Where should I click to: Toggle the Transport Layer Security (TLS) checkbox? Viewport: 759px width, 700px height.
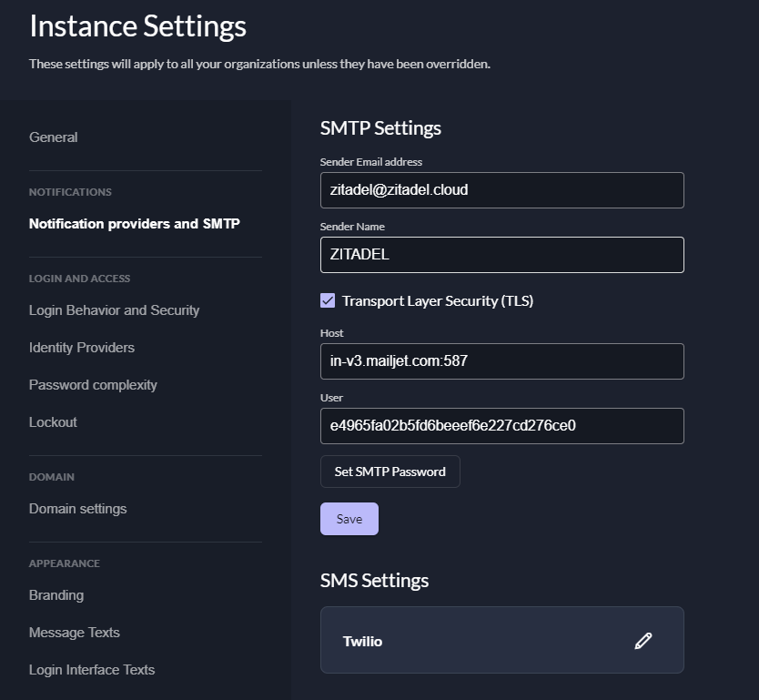[328, 300]
